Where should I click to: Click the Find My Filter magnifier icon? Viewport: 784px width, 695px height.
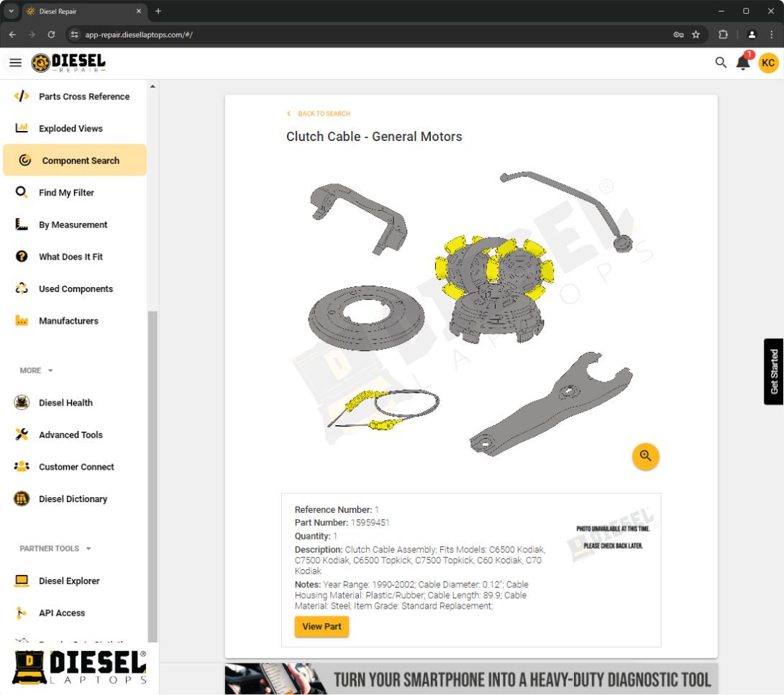click(x=22, y=192)
